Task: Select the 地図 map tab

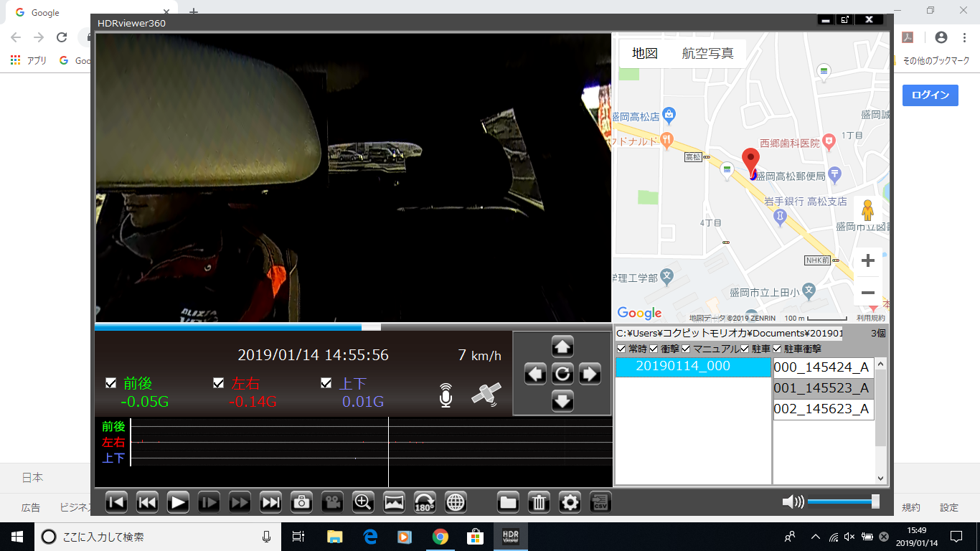Action: [x=644, y=53]
